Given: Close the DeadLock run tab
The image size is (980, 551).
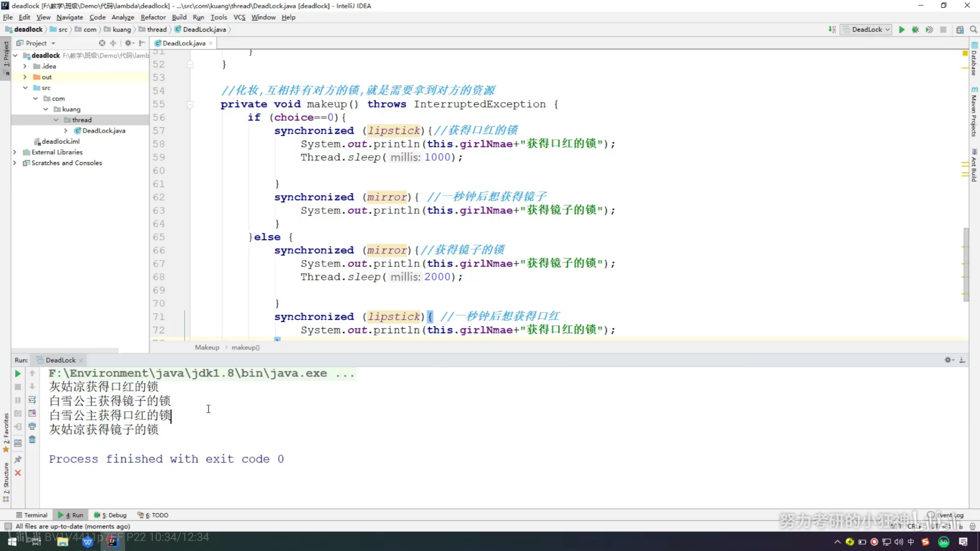Looking at the screenshot, I should tap(81, 360).
